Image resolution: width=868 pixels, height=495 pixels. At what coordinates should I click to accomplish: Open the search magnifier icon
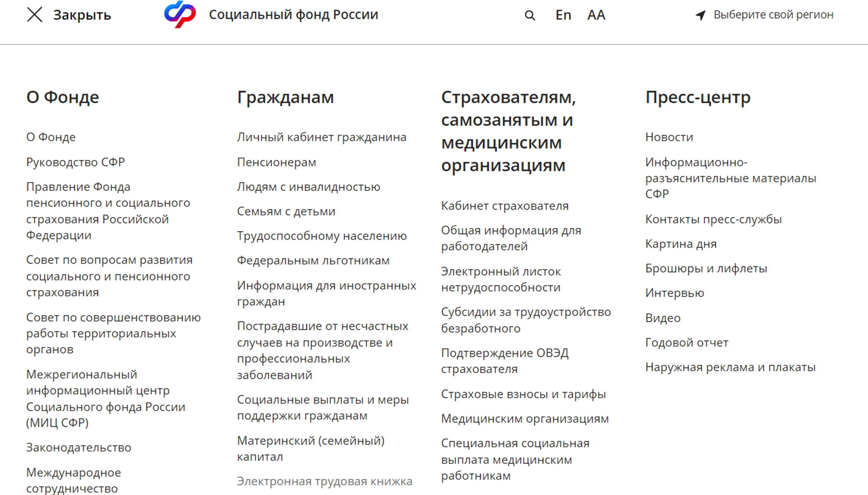click(x=530, y=15)
